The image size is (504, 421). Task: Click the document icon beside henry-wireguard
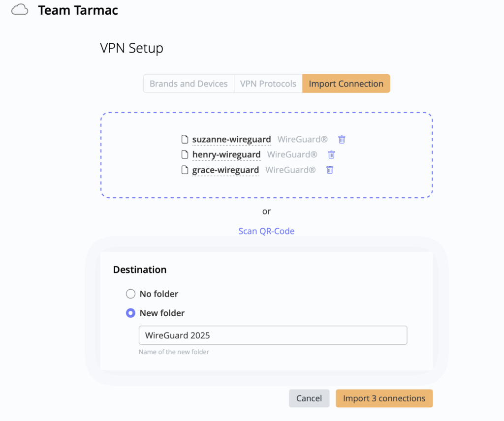[x=185, y=154]
